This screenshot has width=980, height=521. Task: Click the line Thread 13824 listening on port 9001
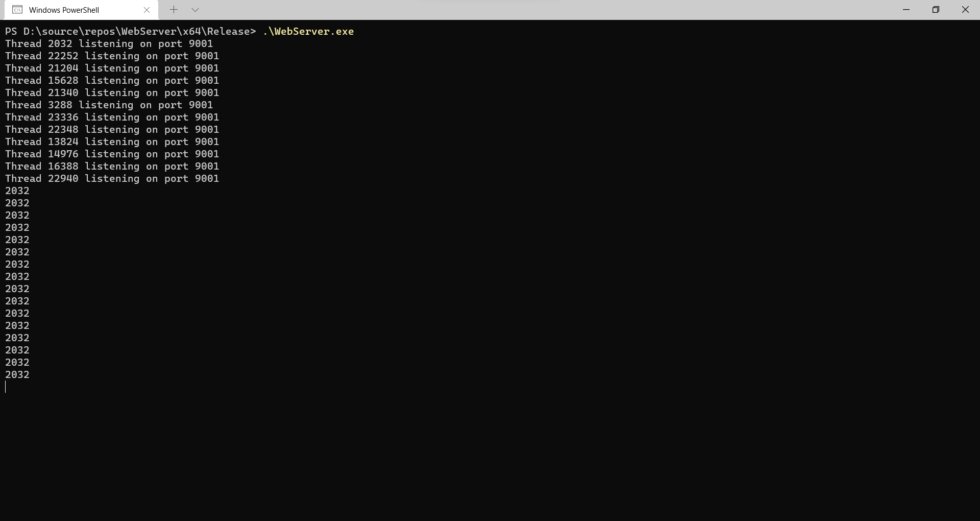coord(112,142)
